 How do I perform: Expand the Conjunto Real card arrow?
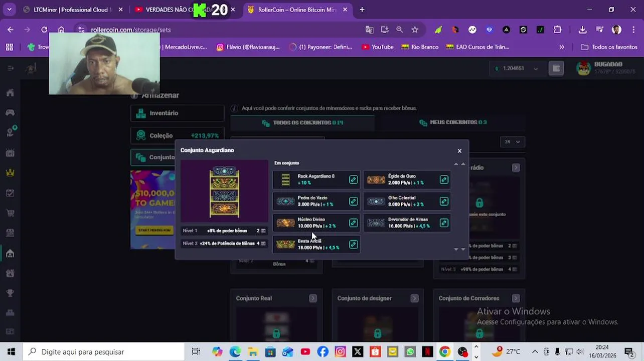313,298
